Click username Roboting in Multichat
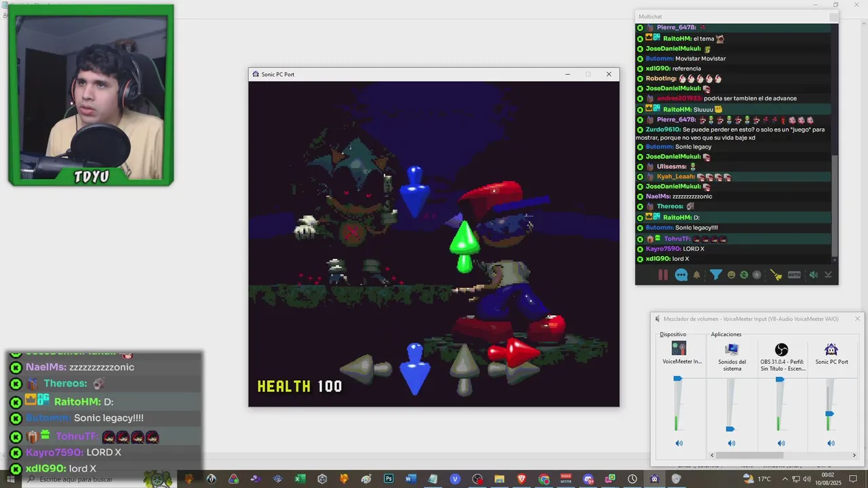 click(x=661, y=79)
